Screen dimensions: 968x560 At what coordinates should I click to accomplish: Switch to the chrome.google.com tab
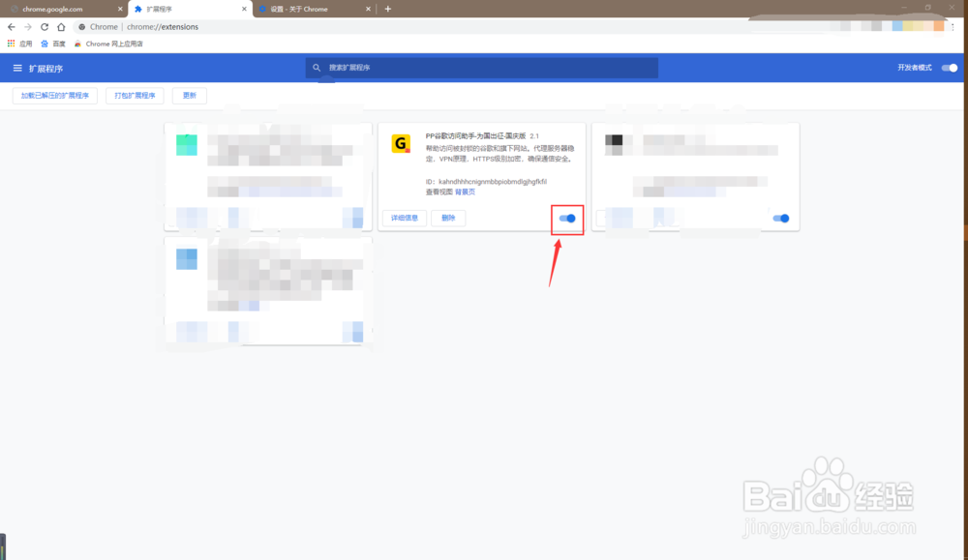[64, 10]
